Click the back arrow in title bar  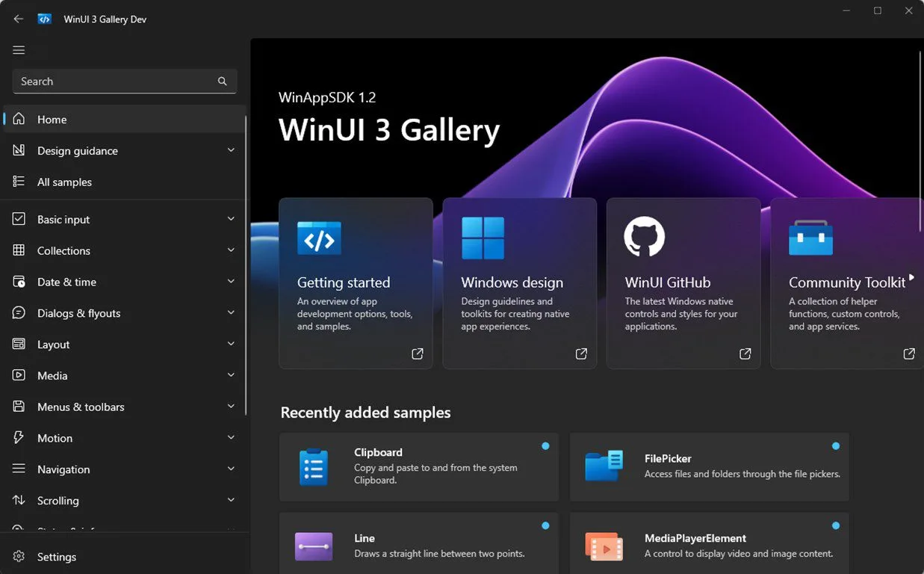19,19
